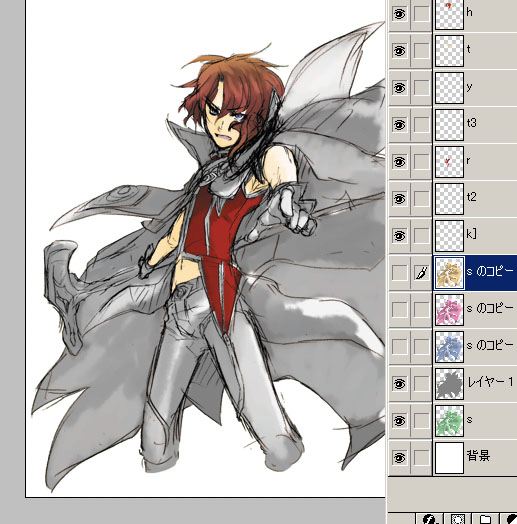Select the blue silhouette layer thumbnail
Image resolution: width=517 pixels, height=524 pixels.
449,347
